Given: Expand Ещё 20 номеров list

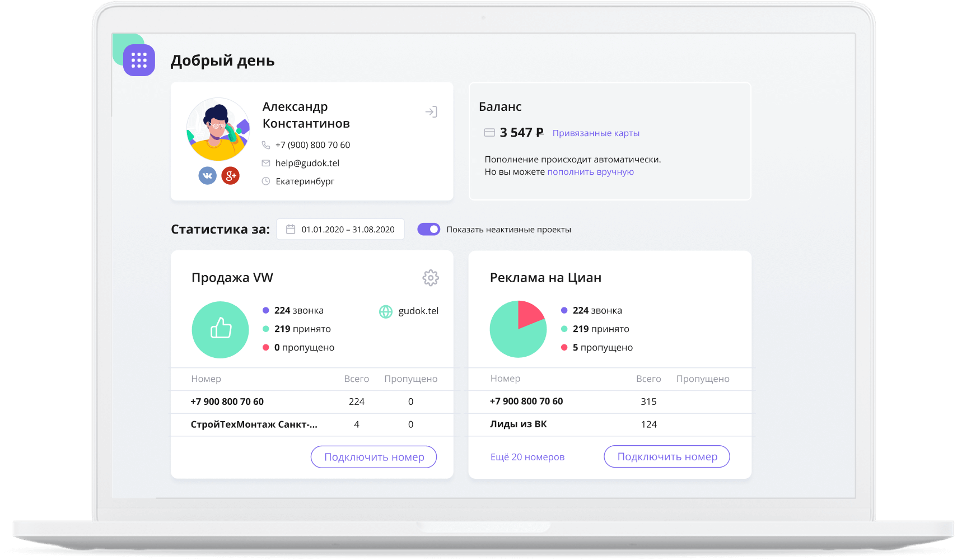Looking at the screenshot, I should (x=527, y=456).
